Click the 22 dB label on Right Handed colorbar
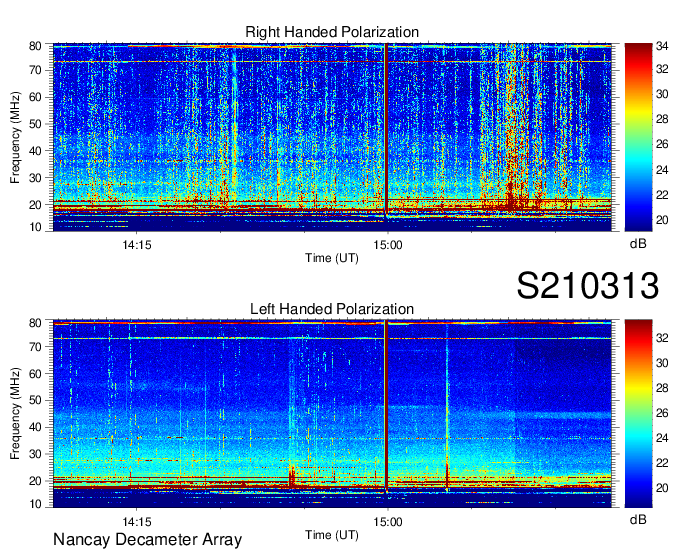Image resolution: width=680 pixels, height=552 pixels. pos(662,195)
